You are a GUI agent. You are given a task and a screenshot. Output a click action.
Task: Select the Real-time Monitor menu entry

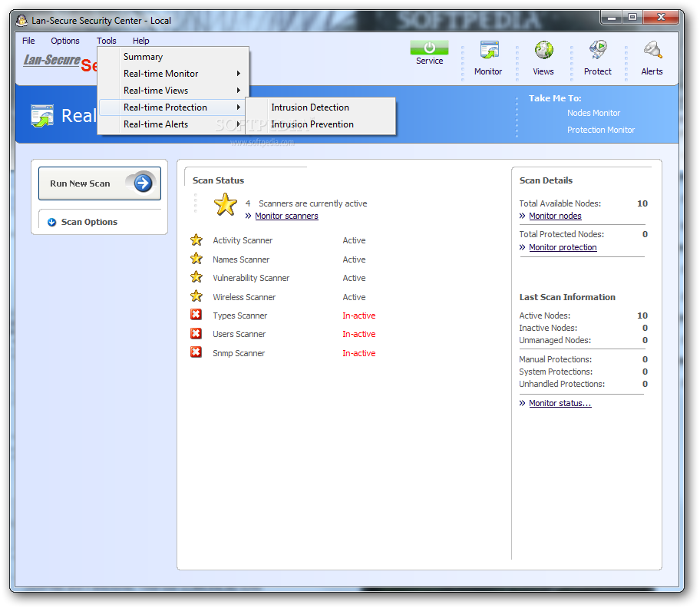click(173, 74)
